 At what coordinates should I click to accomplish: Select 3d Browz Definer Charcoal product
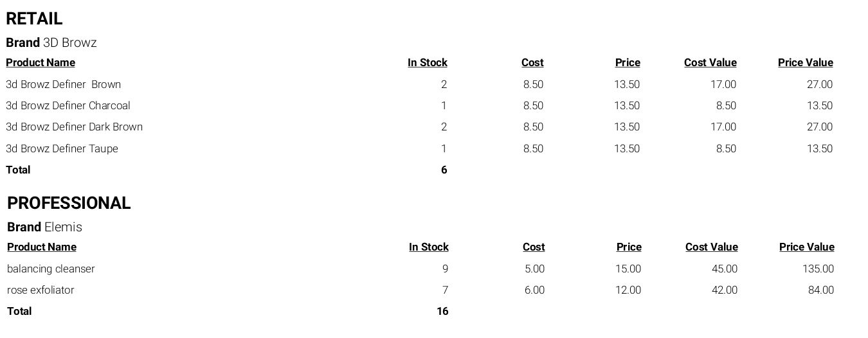[68, 105]
